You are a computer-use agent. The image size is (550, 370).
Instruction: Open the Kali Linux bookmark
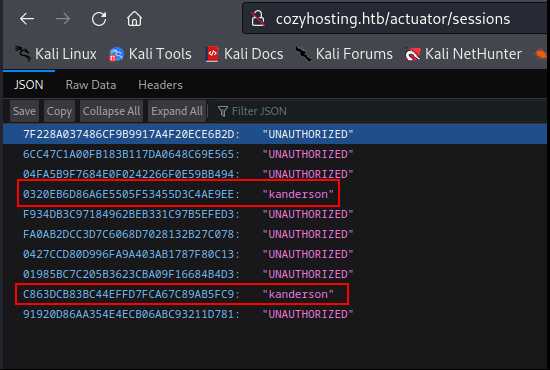(56, 54)
